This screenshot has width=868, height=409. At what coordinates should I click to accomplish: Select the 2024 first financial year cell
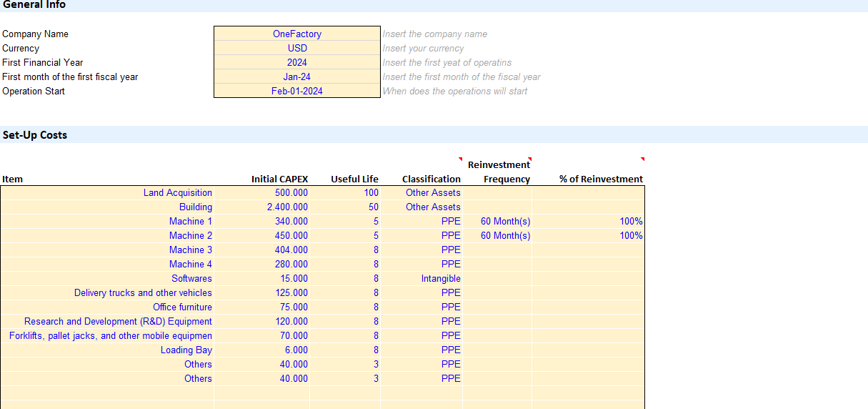(297, 62)
